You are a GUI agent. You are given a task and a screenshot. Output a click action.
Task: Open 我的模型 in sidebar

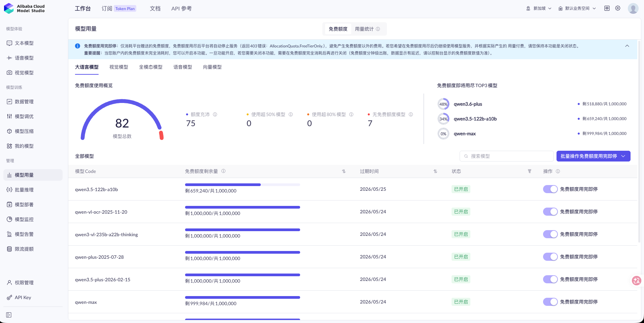coord(33,146)
